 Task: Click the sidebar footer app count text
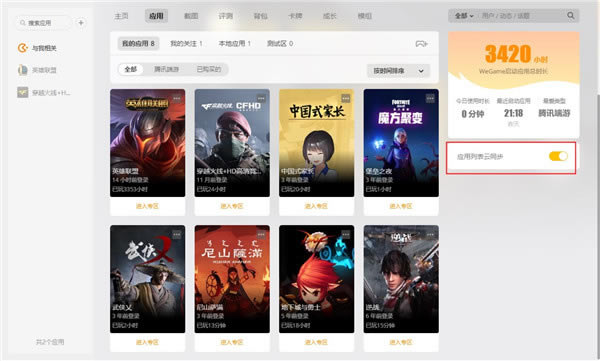click(x=50, y=342)
